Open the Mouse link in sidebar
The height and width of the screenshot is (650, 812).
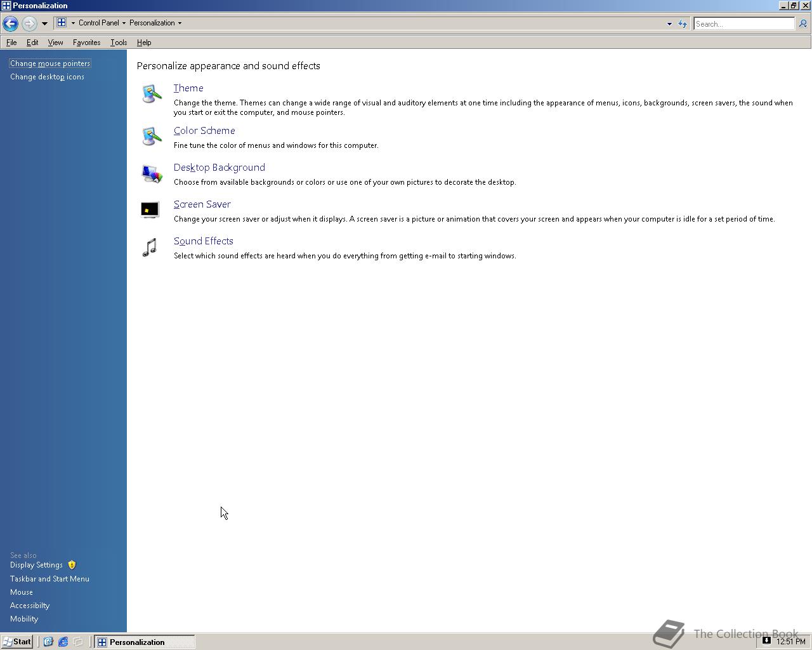(x=22, y=592)
